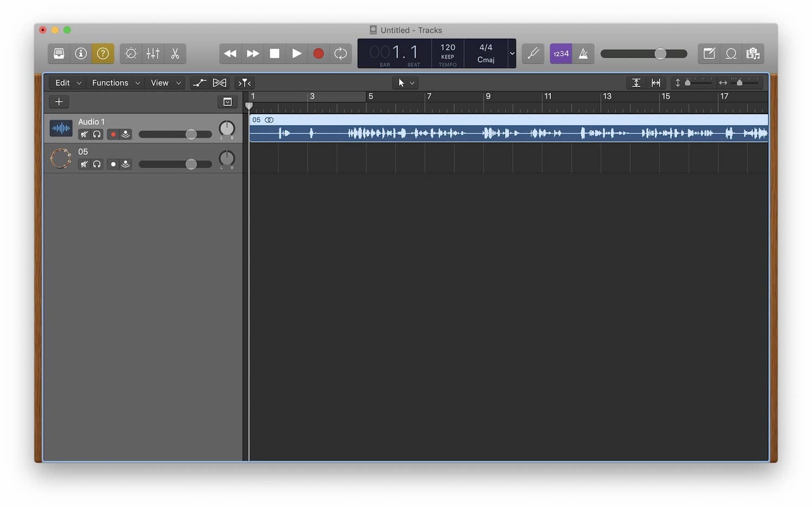The height and width of the screenshot is (508, 812).
Task: Open the audio Editor with scissors icon
Action: (175, 54)
